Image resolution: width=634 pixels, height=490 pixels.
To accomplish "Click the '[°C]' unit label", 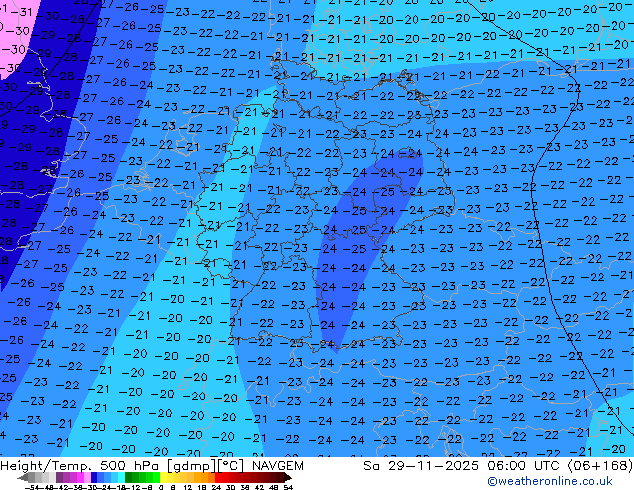I will point(230,466).
